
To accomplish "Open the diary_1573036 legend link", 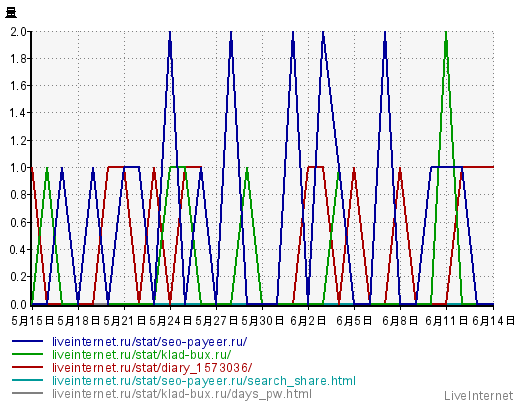I will point(152,367).
